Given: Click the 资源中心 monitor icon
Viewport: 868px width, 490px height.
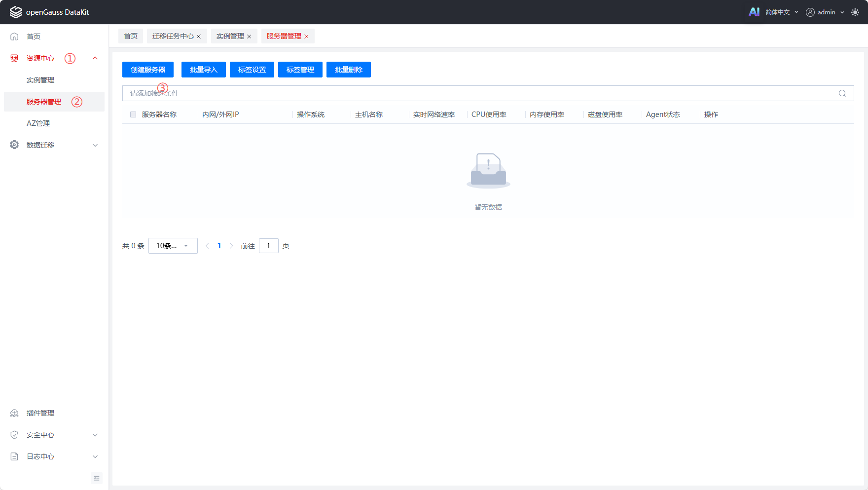Looking at the screenshot, I should 14,58.
